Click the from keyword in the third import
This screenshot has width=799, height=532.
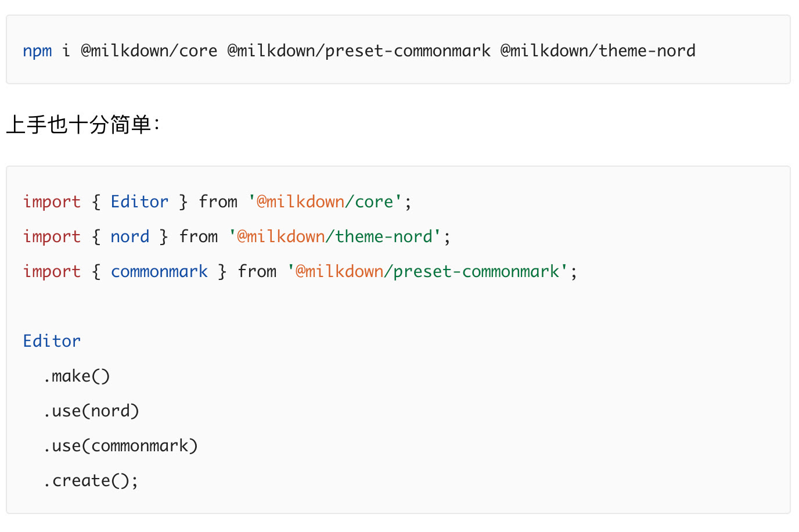(257, 272)
